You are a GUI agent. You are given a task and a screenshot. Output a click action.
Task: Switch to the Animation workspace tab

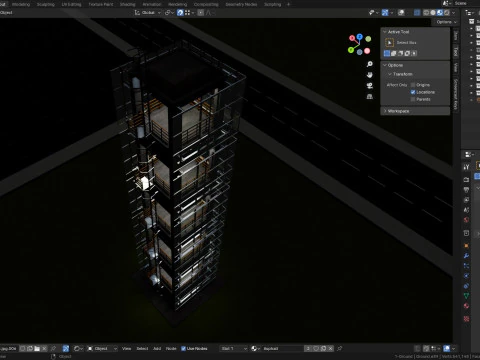[152, 4]
